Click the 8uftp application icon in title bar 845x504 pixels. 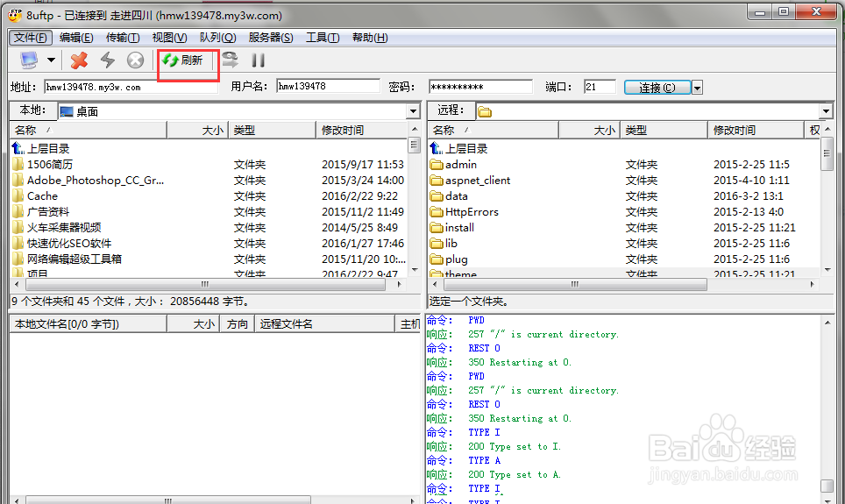[x=15, y=15]
